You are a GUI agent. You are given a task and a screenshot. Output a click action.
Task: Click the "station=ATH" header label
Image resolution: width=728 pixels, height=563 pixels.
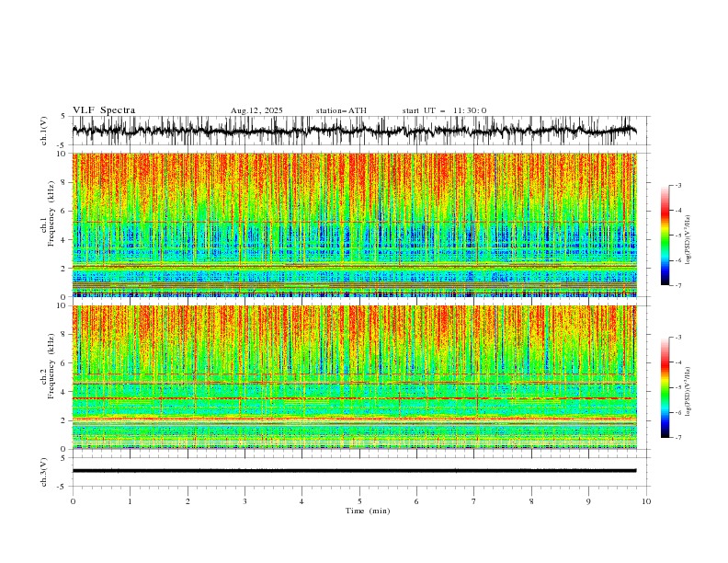[x=341, y=110]
